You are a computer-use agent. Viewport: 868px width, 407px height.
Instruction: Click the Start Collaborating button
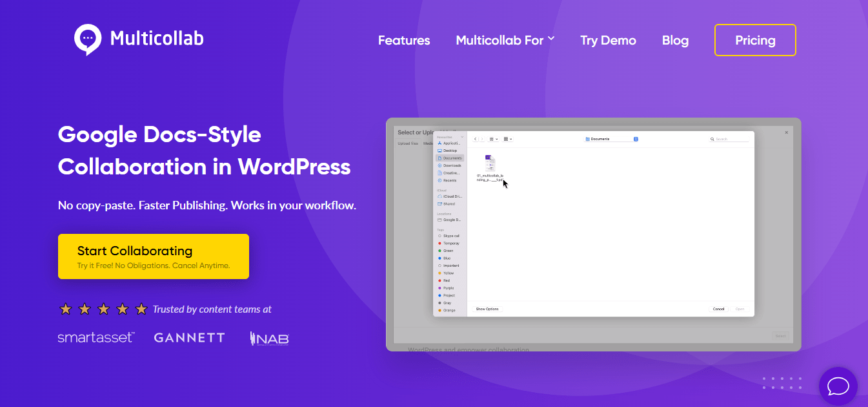(154, 256)
